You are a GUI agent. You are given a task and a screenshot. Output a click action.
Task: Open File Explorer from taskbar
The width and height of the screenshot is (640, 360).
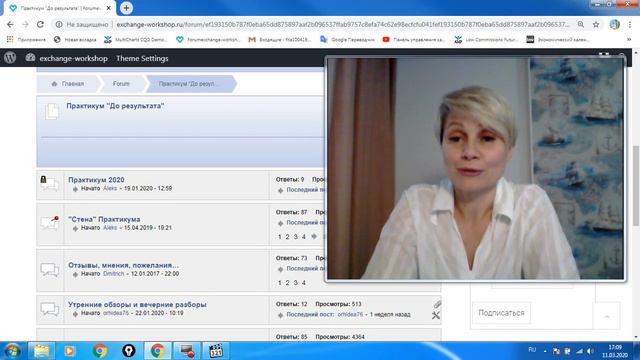41,351
